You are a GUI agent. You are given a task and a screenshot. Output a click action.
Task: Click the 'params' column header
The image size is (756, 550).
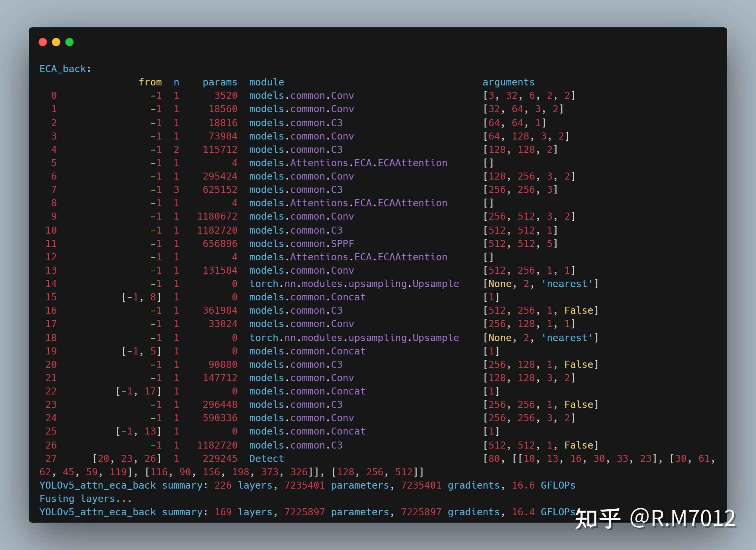(220, 82)
